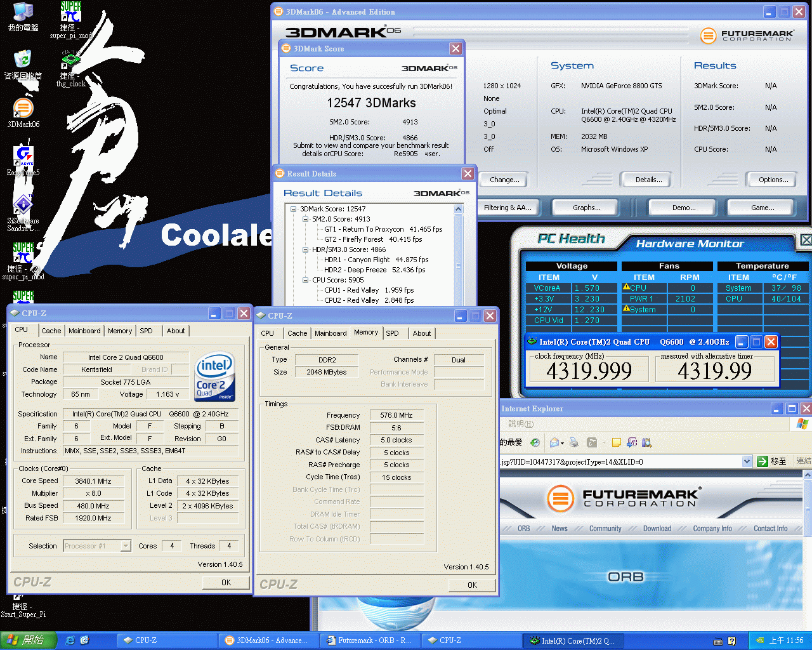Open the Download link on Futuremark page
Screen dimensions: 812x650
[x=657, y=528]
